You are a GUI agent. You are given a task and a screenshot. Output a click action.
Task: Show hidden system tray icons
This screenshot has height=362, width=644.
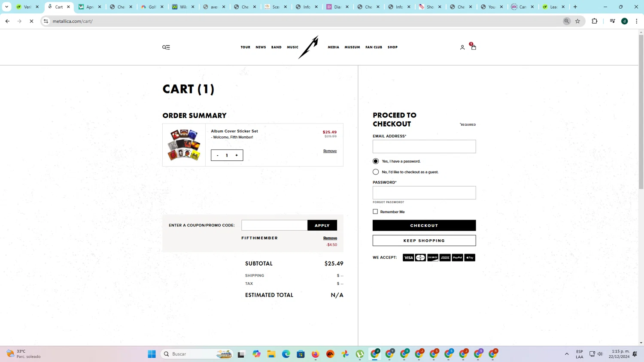click(567, 354)
